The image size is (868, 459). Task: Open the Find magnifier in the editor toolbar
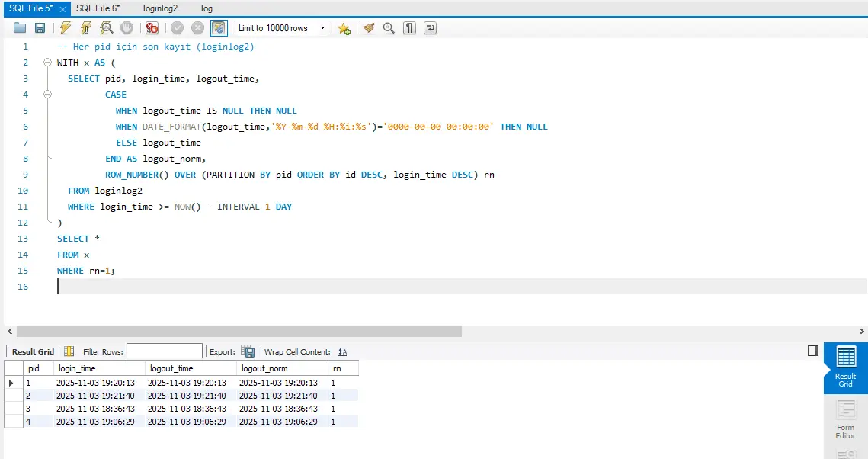389,28
